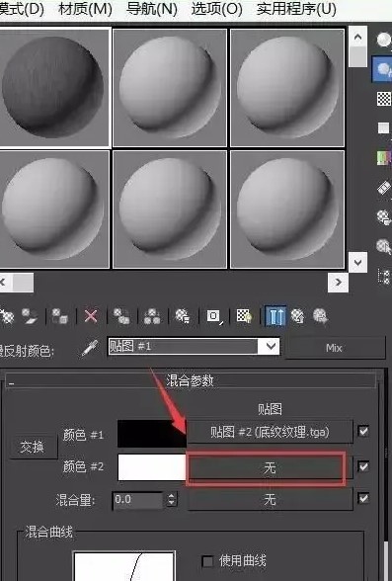Click the Put Material to Scene icon
The height and width of the screenshot is (581, 392).
point(30,316)
